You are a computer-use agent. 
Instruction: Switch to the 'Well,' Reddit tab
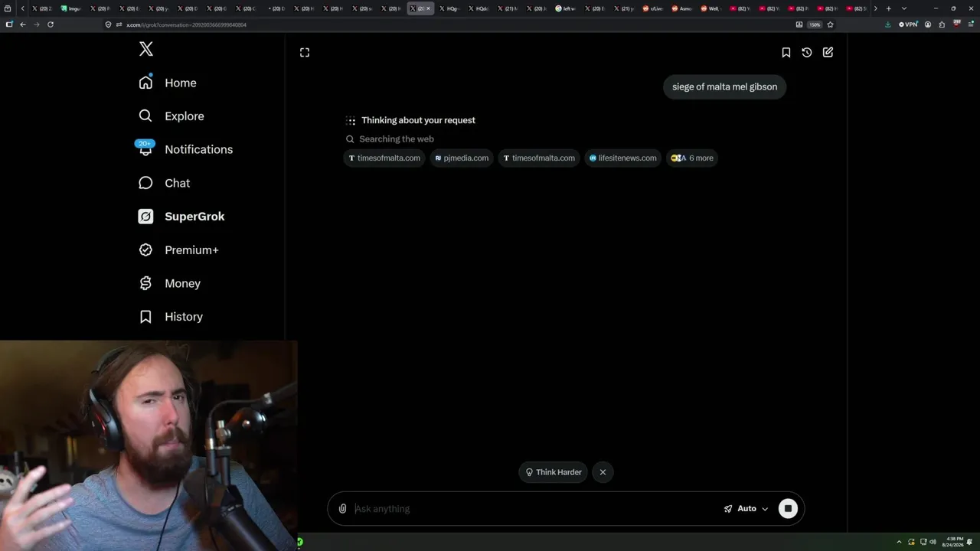click(x=710, y=8)
